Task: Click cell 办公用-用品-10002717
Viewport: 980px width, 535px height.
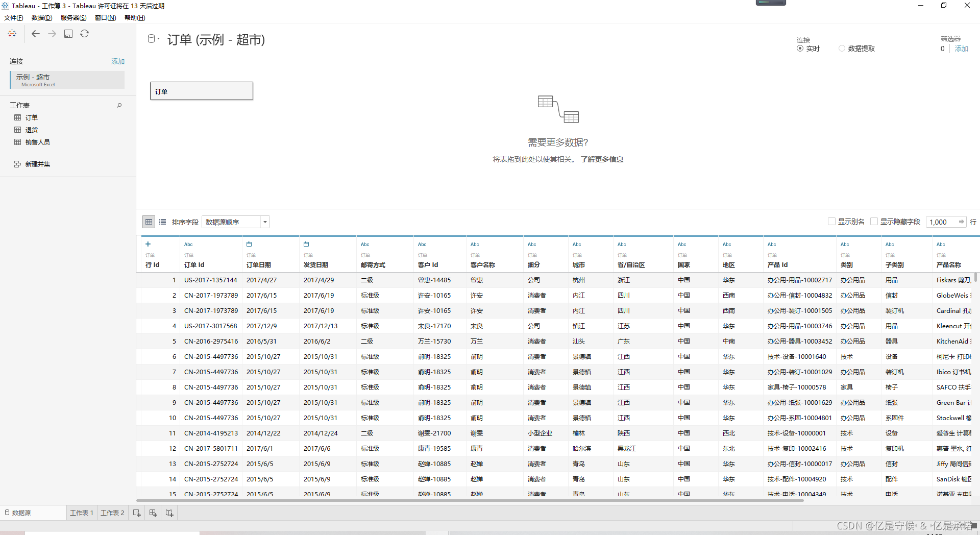Action: 800,280
